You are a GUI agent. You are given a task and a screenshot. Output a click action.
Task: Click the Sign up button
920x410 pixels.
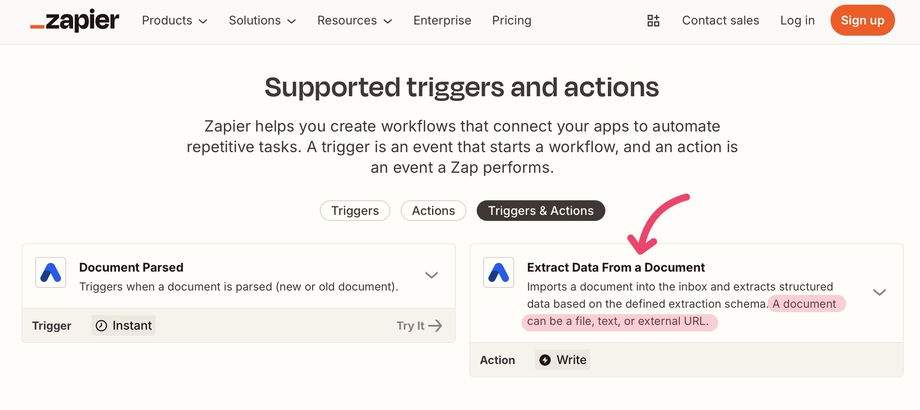(862, 20)
